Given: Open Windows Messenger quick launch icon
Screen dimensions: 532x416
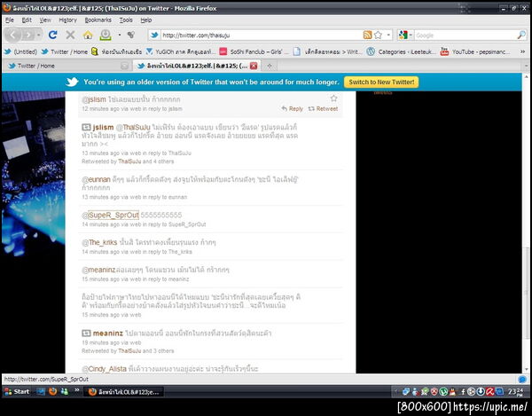Looking at the screenshot, I should tap(64, 391).
